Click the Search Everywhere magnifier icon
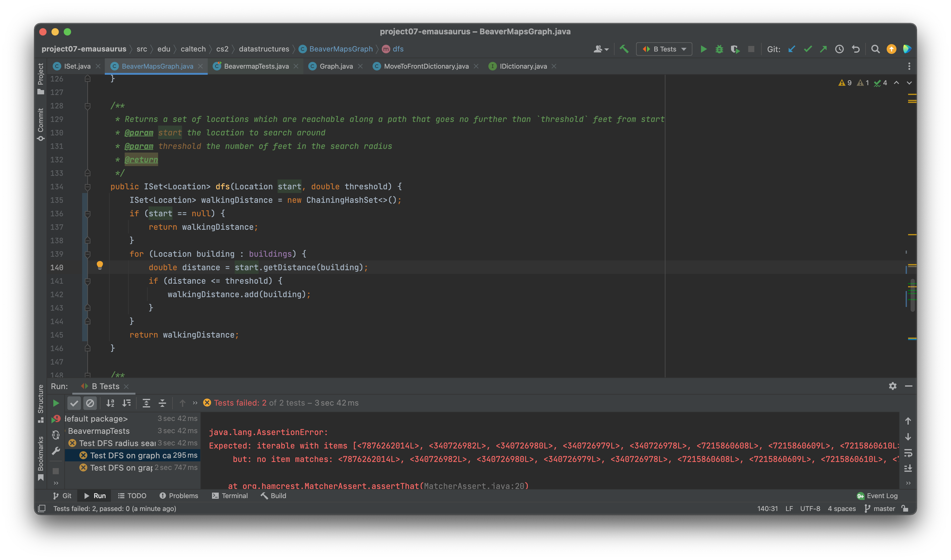 tap(875, 49)
